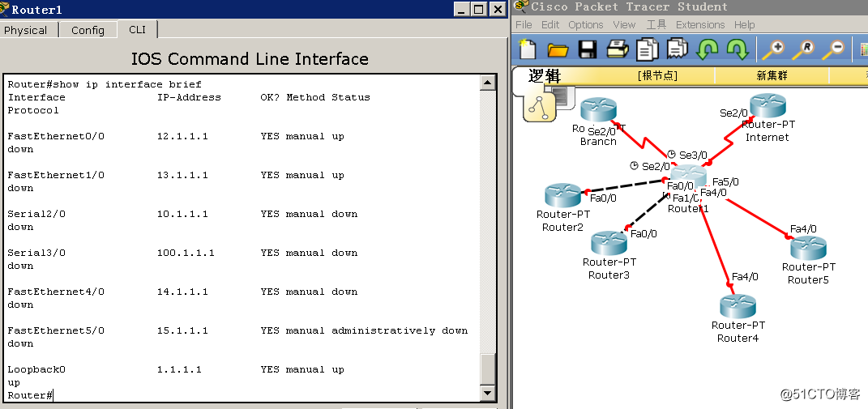
Task: Open the Options menu
Action: tap(586, 25)
